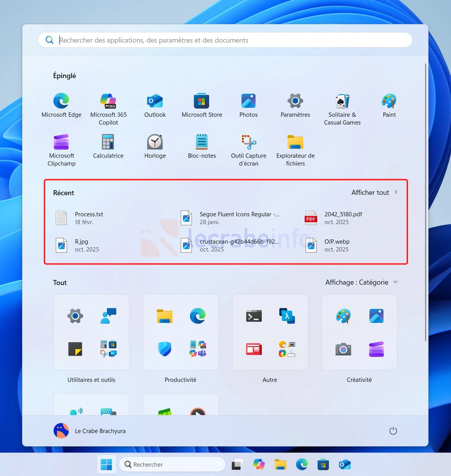Viewport: 451px width, 476px height.
Task: Open the Horloge clock app
Action: tap(155, 146)
